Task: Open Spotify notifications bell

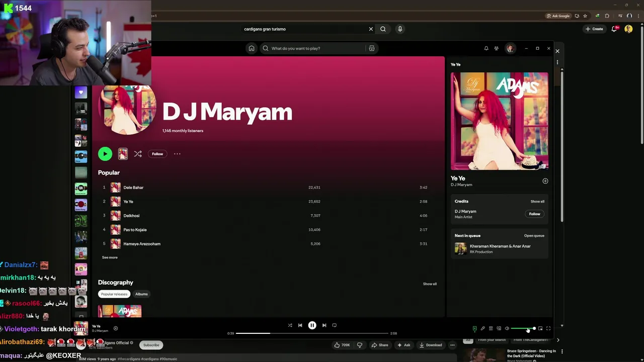Action: tap(486, 48)
